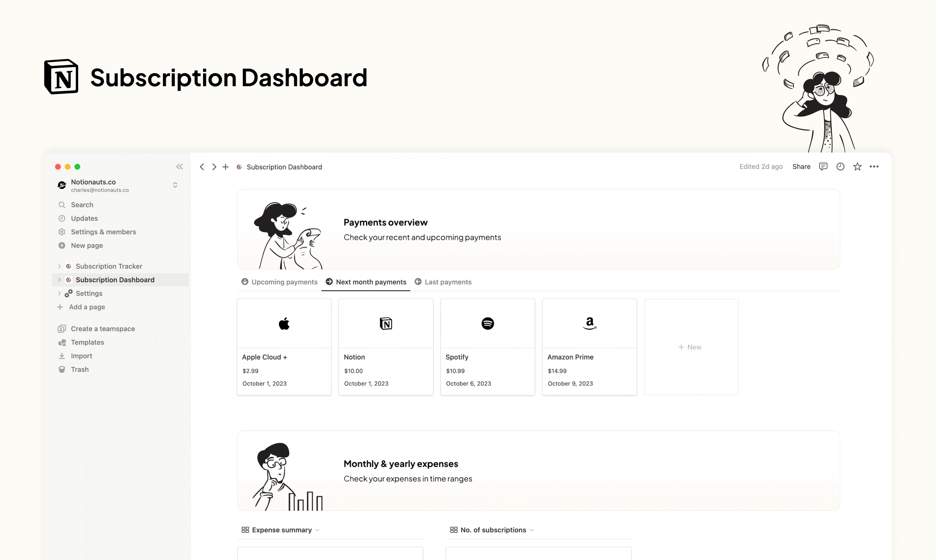Click the Create a teamspace icon
936x560 pixels.
coord(62,329)
